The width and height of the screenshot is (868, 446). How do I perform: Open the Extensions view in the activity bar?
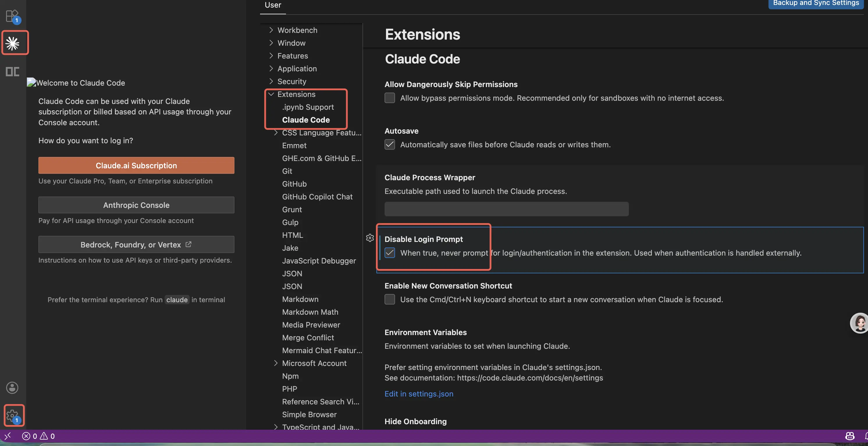[12, 16]
